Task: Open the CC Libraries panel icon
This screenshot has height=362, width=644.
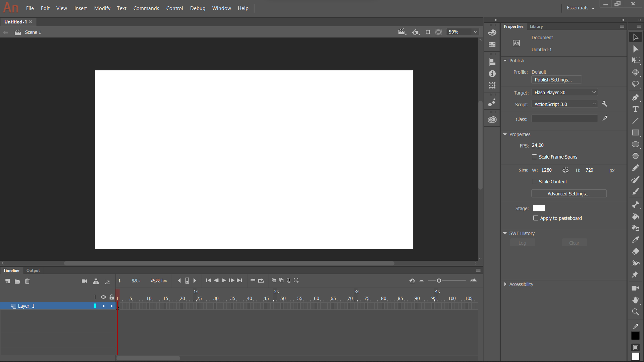Action: pos(492,120)
